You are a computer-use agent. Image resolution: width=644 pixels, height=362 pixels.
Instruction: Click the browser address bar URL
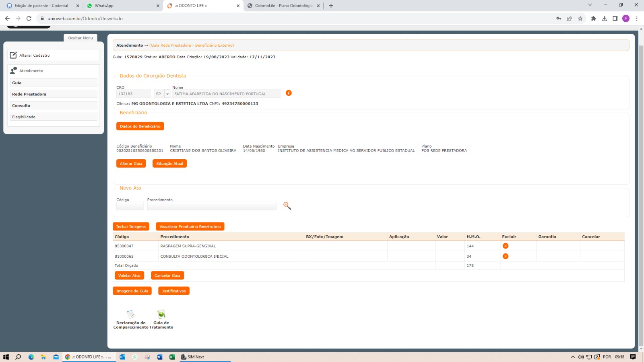[85, 19]
